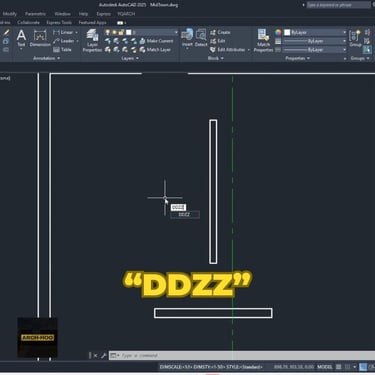Switch to the Featured Apps ribbon tab
The image size is (375, 375).
coord(92,22)
